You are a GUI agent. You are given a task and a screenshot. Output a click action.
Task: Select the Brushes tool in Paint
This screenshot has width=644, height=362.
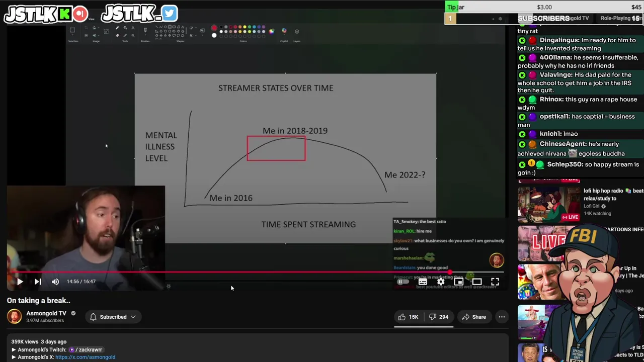tap(145, 30)
